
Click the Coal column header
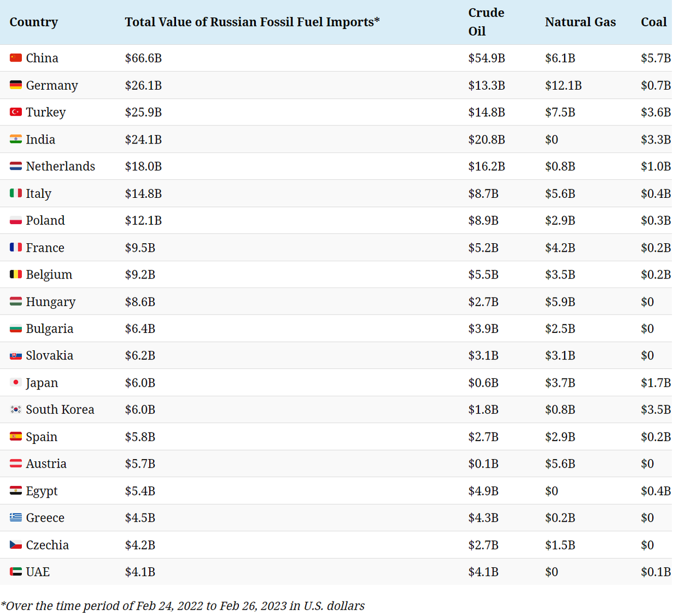tap(654, 22)
